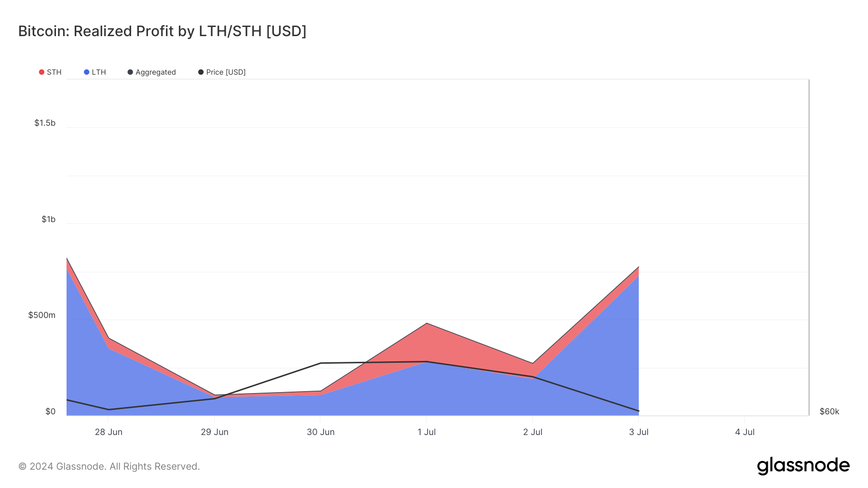Click the red STH legend dot
Viewport: 868px width, 488px height.
point(41,72)
